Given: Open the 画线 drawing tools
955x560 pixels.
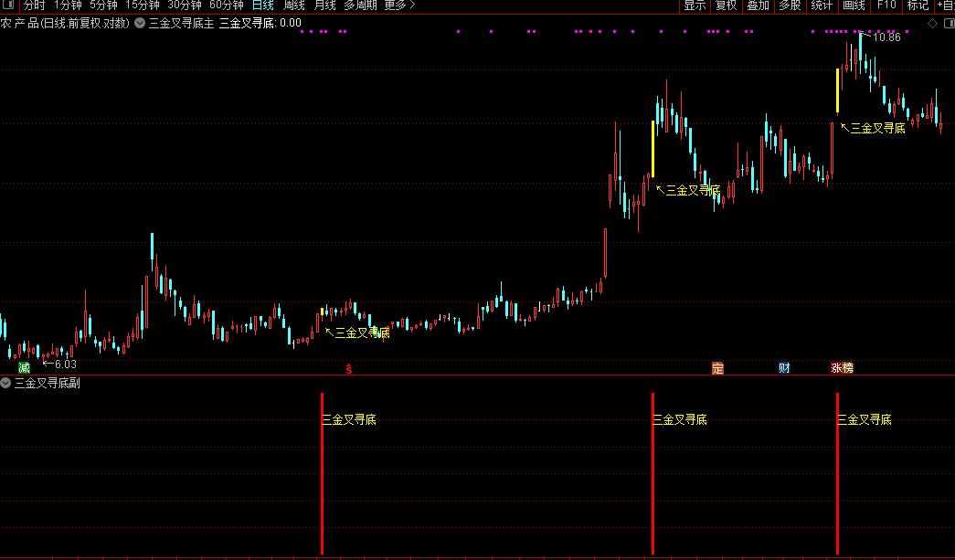Looking at the screenshot, I should 854,6.
